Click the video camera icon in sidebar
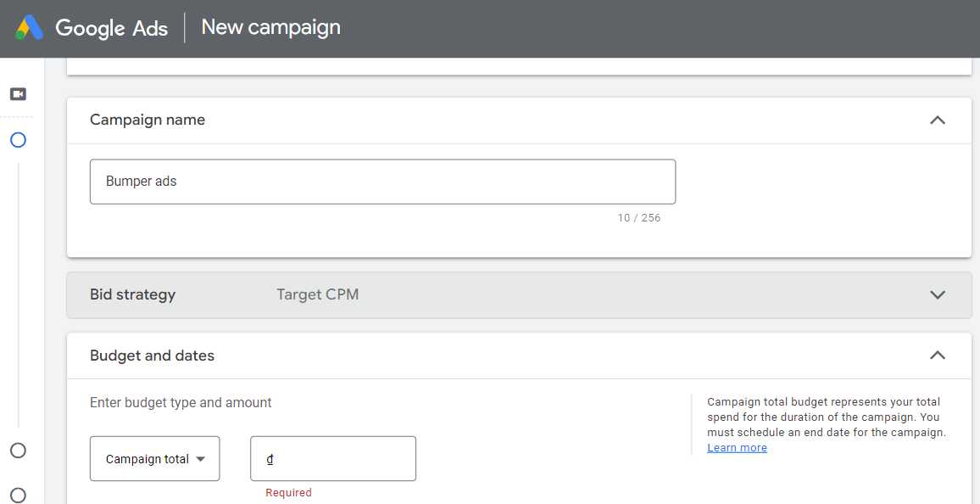980x504 pixels. click(x=18, y=93)
